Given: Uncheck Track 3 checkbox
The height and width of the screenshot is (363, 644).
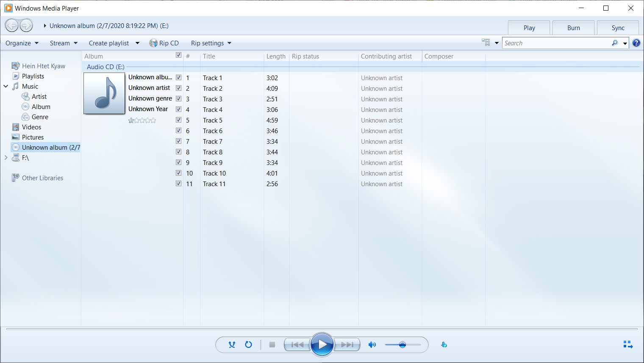Looking at the screenshot, I should pos(178,99).
